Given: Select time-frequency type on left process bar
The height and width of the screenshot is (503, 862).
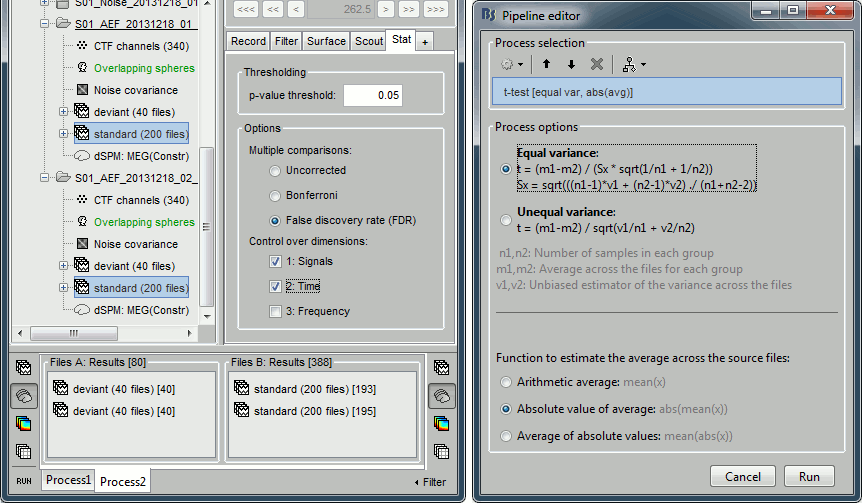Looking at the screenshot, I should click(23, 423).
